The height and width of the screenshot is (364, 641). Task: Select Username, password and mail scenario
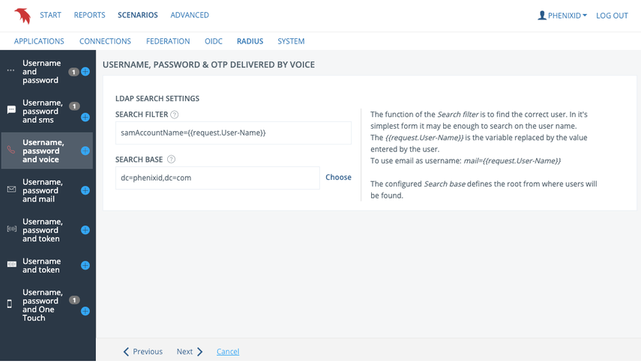point(43,191)
